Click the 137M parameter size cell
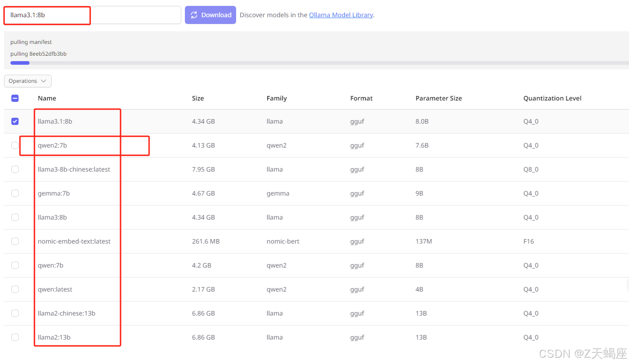The width and height of the screenshot is (629, 364). 424,241
